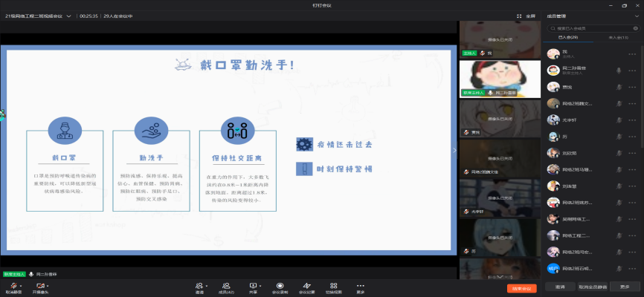Open the 邀请 invite icon in toolbar
The image size is (644, 297).
point(199,285)
